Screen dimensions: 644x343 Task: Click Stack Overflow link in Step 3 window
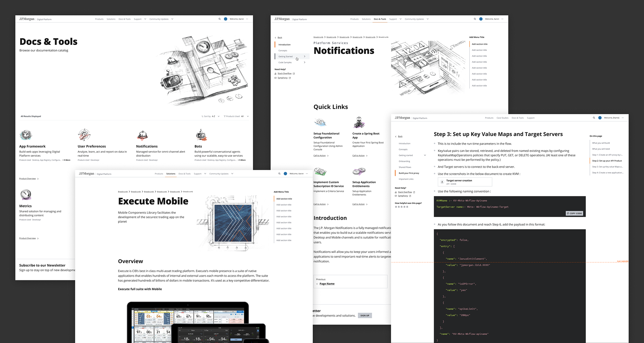click(x=405, y=192)
